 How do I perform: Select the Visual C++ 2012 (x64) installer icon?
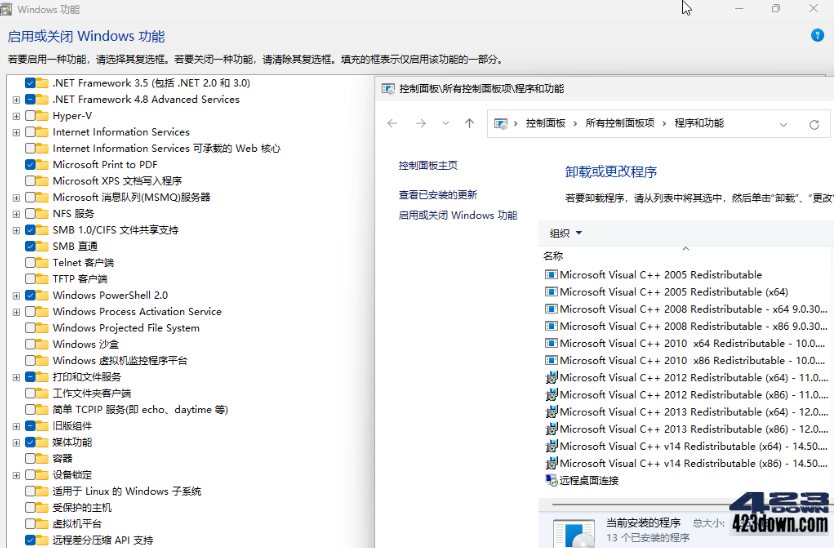click(x=551, y=377)
